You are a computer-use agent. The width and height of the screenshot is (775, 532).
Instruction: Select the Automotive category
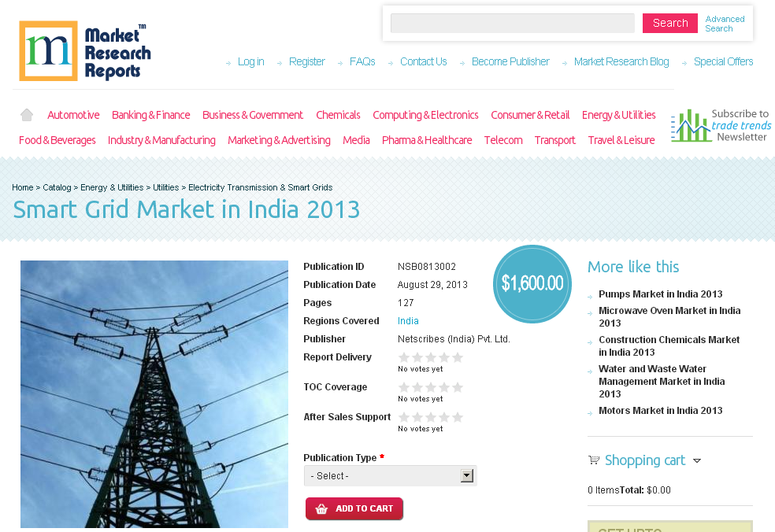coord(73,115)
